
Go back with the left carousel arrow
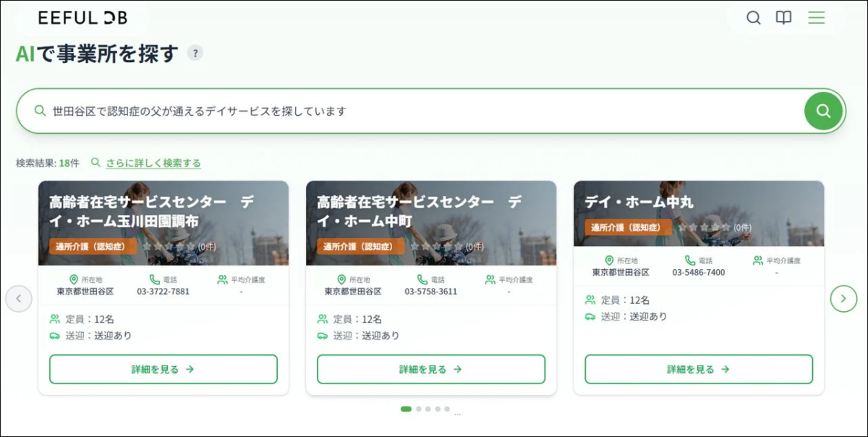[19, 297]
